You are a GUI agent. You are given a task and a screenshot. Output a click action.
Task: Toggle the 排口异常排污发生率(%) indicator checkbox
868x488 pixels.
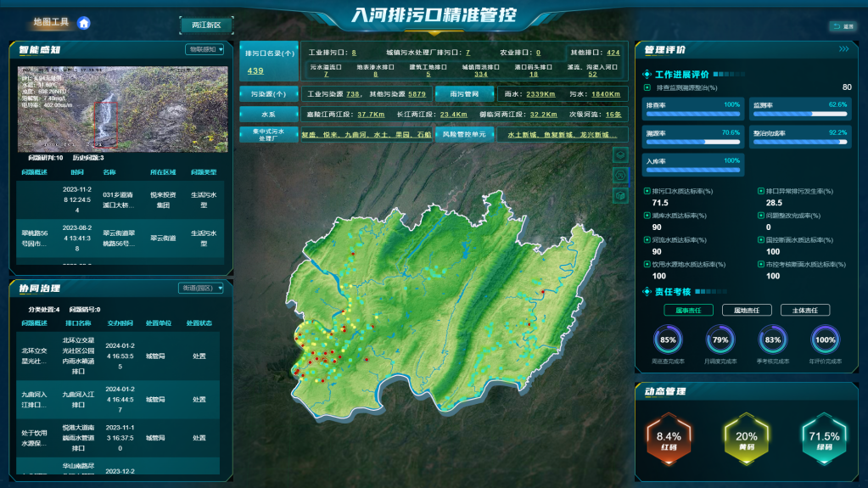point(760,192)
